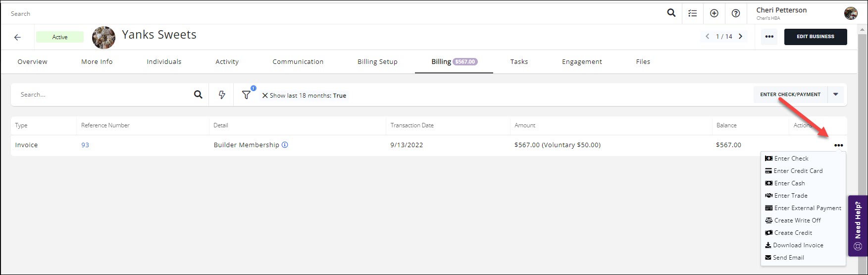
Task: Open the filter funnel icon
Action: (x=246, y=95)
